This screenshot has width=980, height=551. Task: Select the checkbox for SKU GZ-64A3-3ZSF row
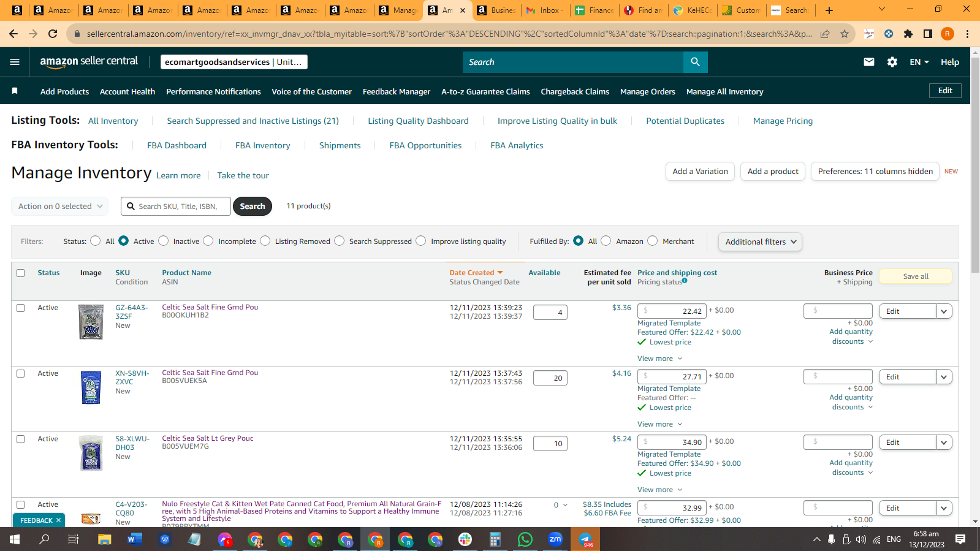[x=21, y=308]
